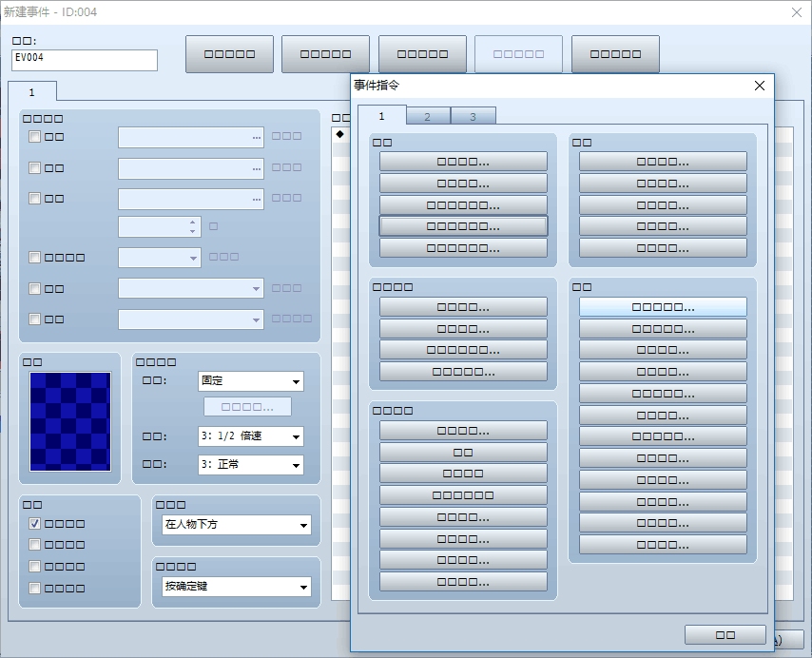This screenshot has width=812, height=658.
Task: Click the highlighted light-blue command button
Action: click(663, 307)
